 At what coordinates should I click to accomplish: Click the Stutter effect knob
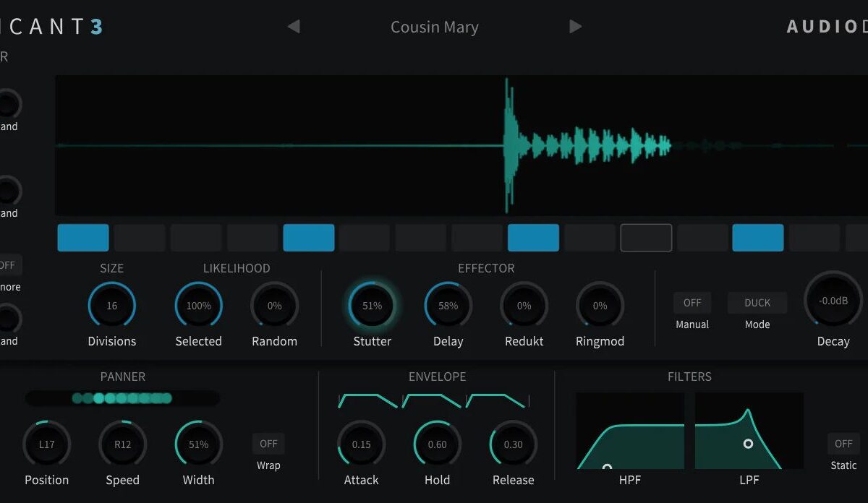[x=372, y=306]
